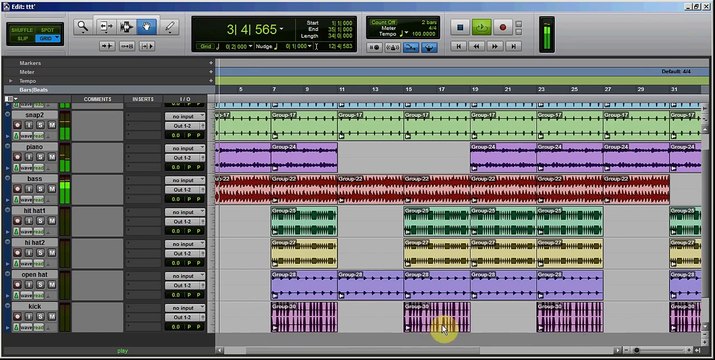Viewport: 715px width, 360px height.
Task: Record-enable the snap2 track
Action: [x=17, y=125]
